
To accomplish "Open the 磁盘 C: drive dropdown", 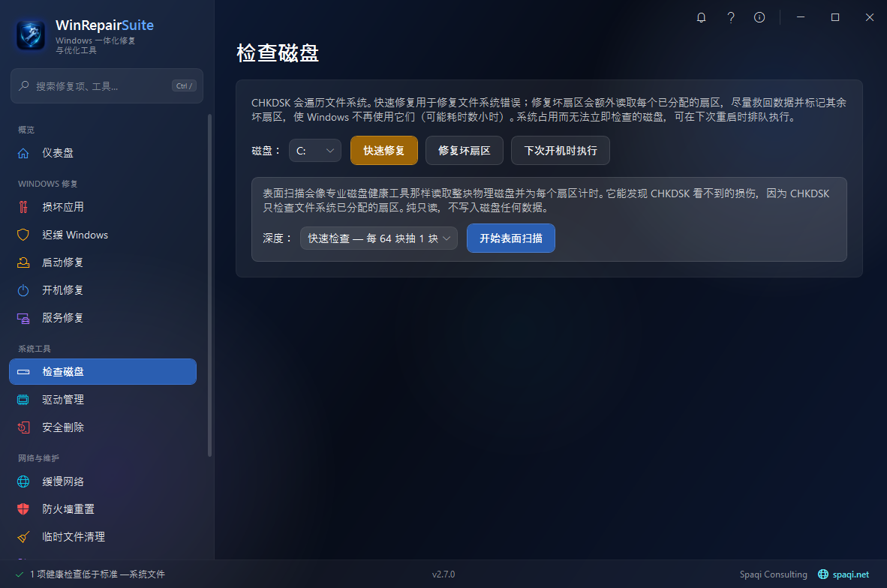I will point(315,151).
